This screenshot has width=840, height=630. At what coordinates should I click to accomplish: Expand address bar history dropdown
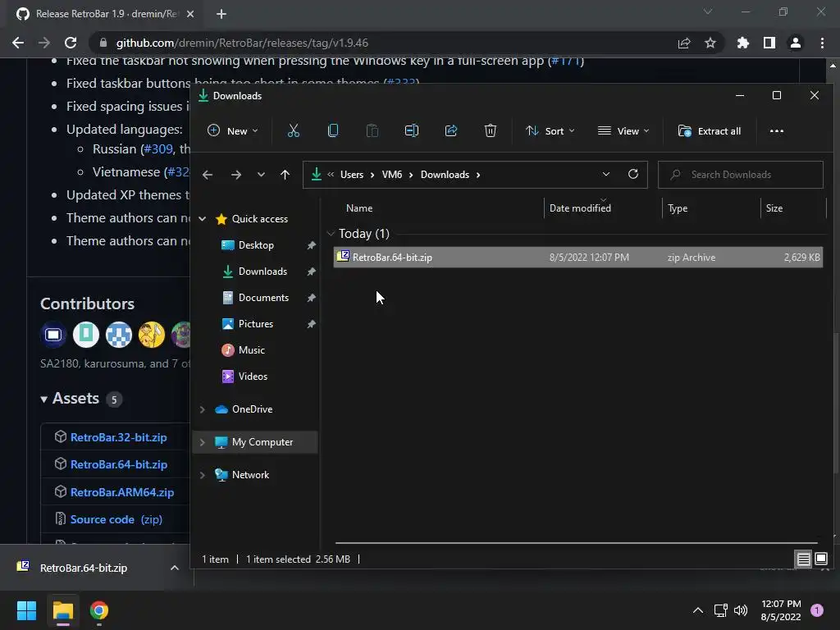click(606, 174)
